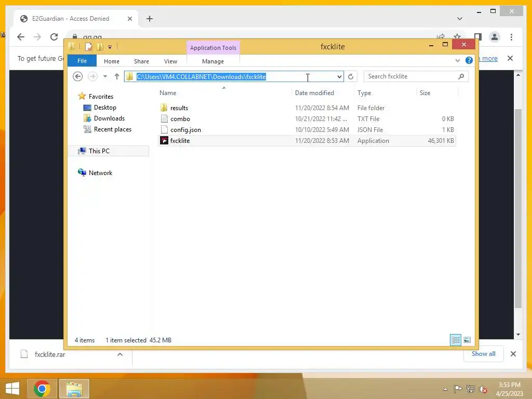Screen dimensions: 532x399
Task: Open customize quick access toolbar dropdown
Action: pyautogui.click(x=110, y=47)
